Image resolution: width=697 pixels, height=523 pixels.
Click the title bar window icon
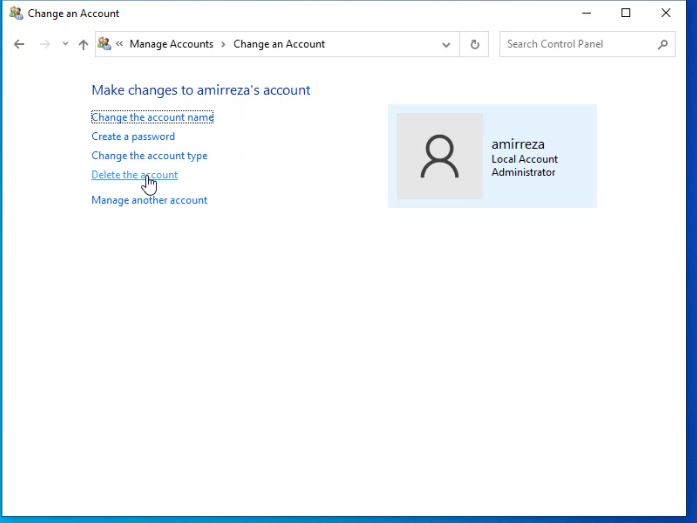pos(16,13)
